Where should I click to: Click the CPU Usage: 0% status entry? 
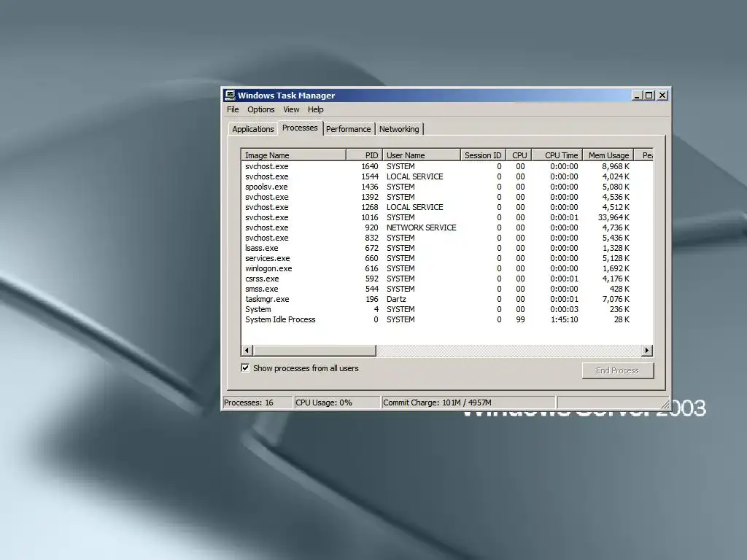coord(337,402)
